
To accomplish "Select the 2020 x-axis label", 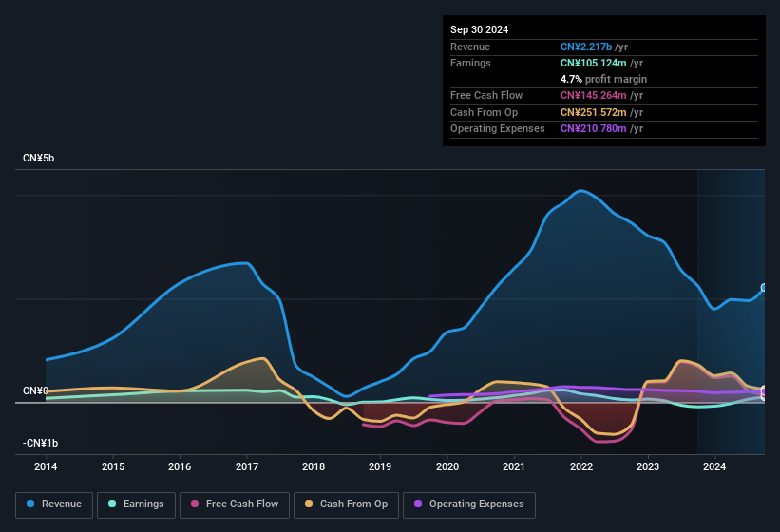I will tap(447, 466).
